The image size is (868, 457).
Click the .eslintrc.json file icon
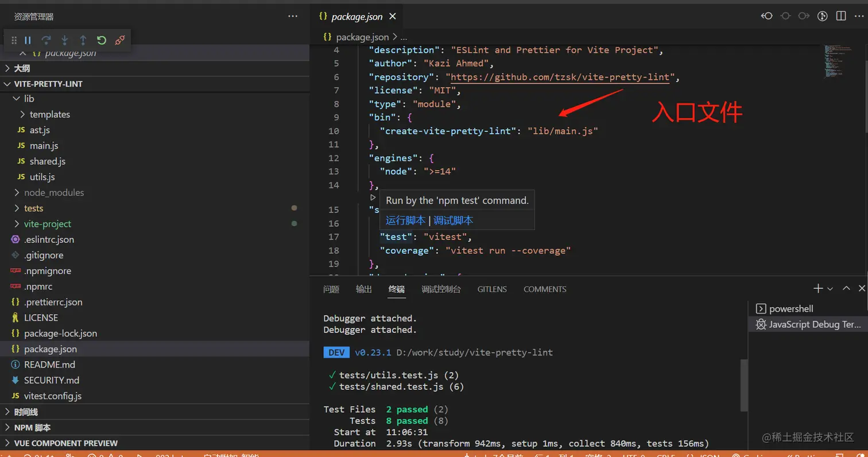(15, 239)
